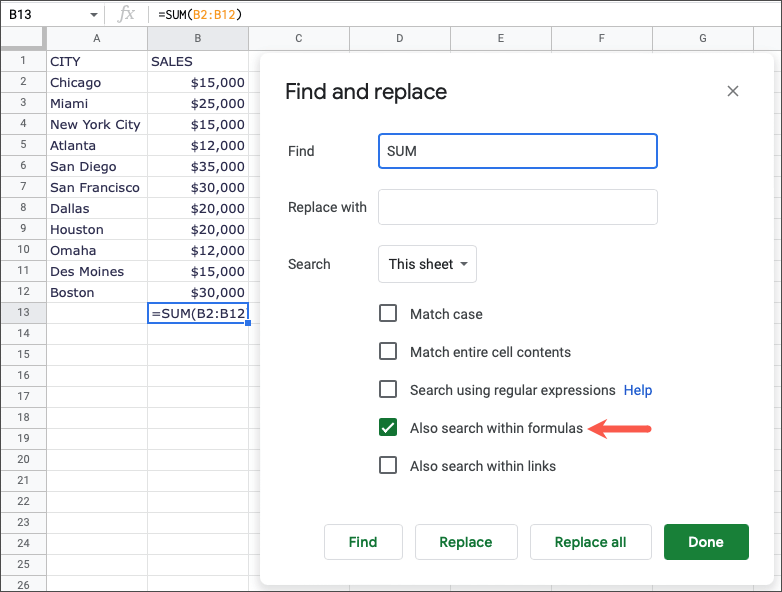Image resolution: width=782 pixels, height=592 pixels.
Task: Select row 5 header
Action: click(23, 146)
